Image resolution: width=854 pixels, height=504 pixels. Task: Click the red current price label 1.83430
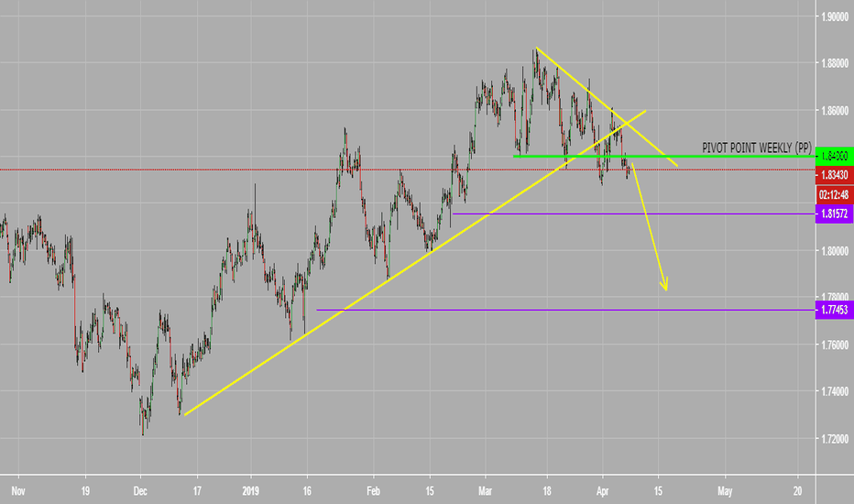coord(835,175)
